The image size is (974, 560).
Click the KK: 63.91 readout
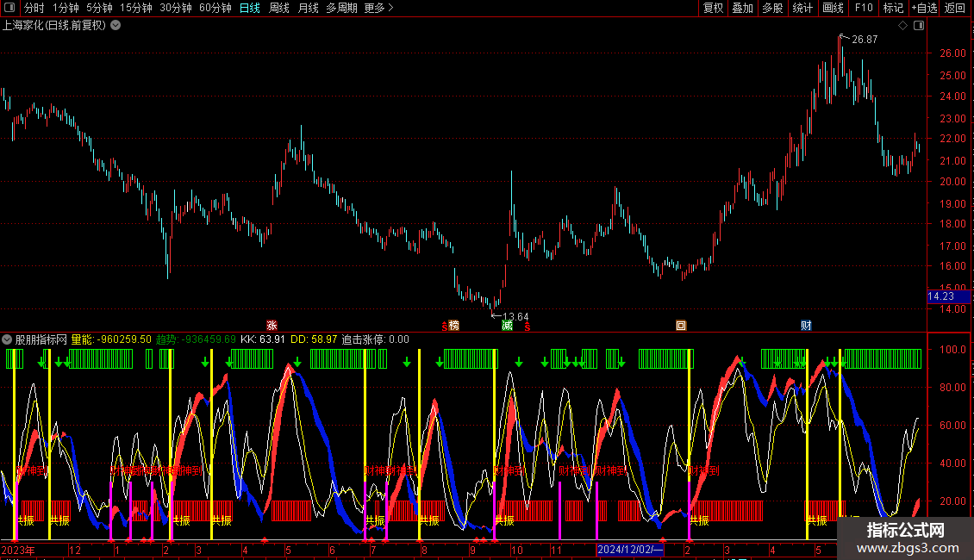coord(263,339)
